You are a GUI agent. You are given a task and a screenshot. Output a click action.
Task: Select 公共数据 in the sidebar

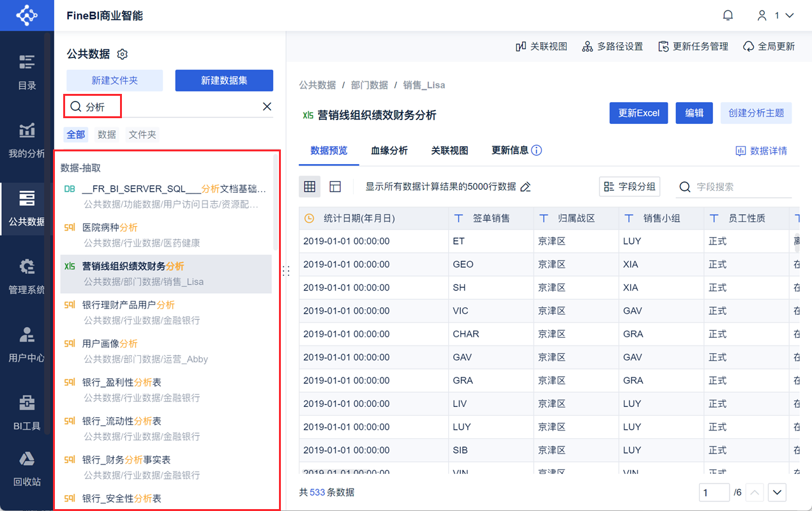coord(27,209)
